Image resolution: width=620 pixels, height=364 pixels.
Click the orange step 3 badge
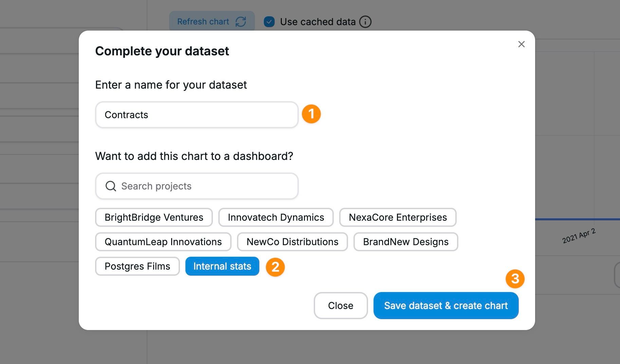pyautogui.click(x=515, y=279)
